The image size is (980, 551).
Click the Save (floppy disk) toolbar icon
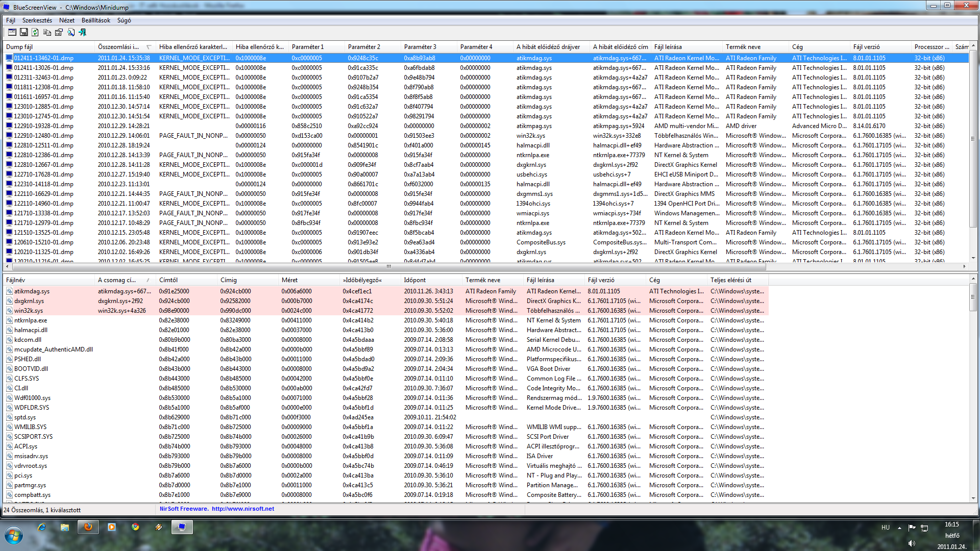24,32
